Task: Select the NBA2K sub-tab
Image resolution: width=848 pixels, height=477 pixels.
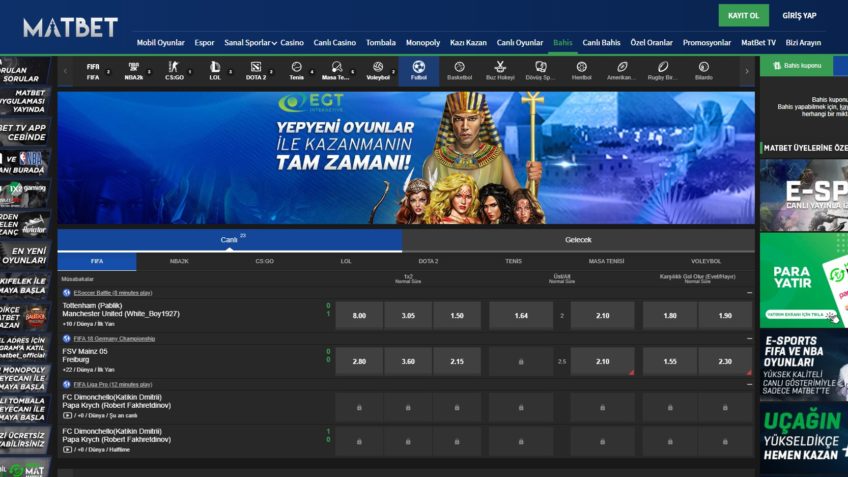Action: point(179,261)
